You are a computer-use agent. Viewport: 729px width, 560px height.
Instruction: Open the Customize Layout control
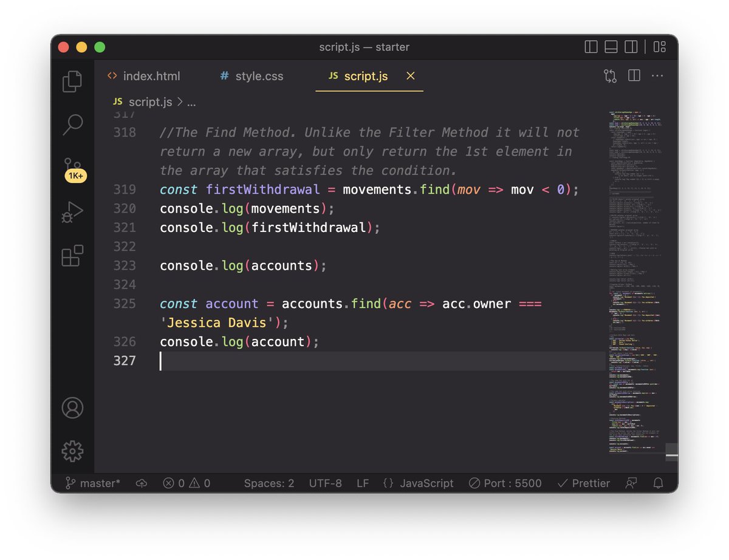[x=660, y=47]
